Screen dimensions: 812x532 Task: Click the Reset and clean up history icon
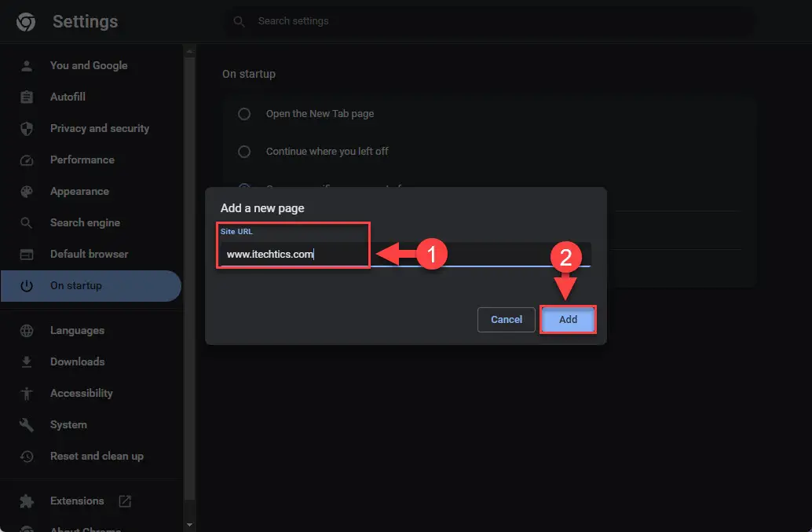27,457
